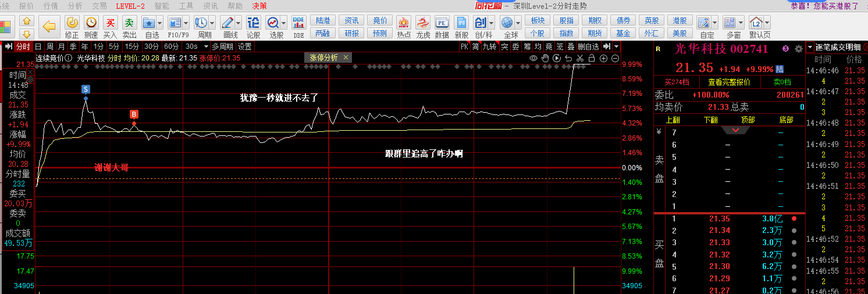Toggle the 筹 chip distribution button

pos(527,46)
